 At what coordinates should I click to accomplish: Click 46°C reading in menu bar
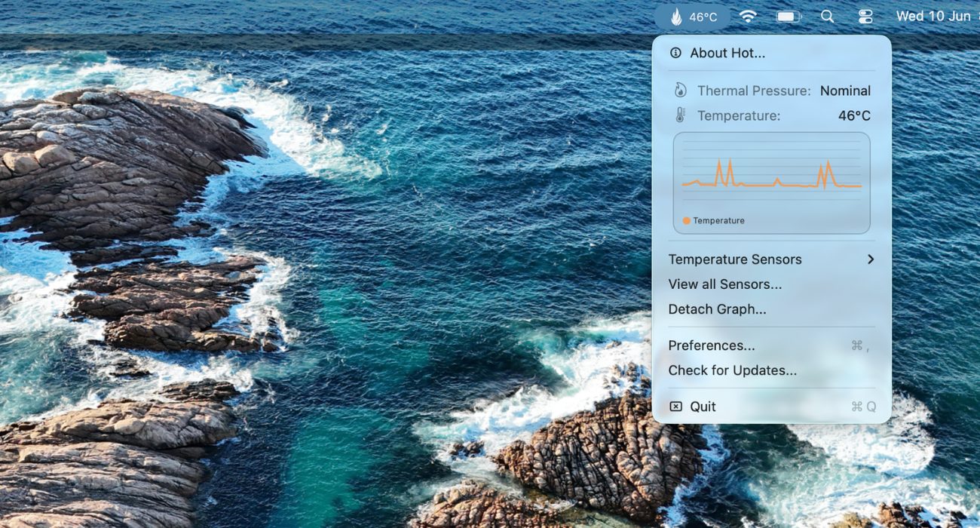click(x=703, y=17)
